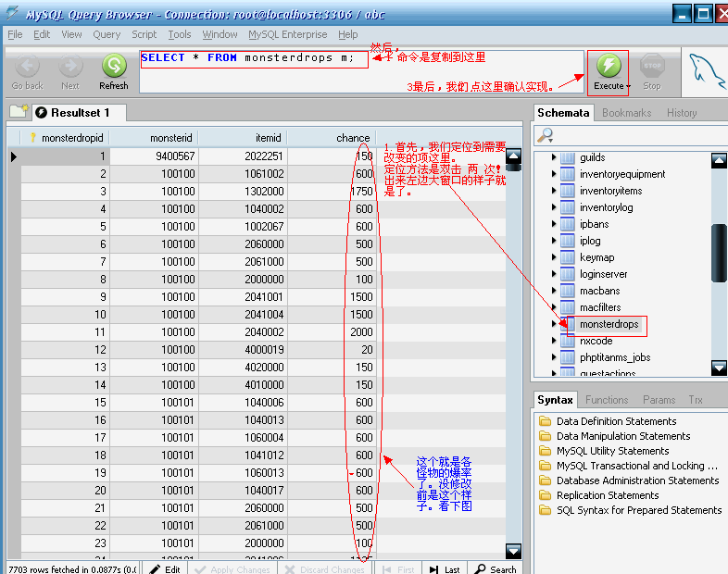Click chance cell 2000 in row 11
Screen dimensions: 728x574
tap(332, 332)
